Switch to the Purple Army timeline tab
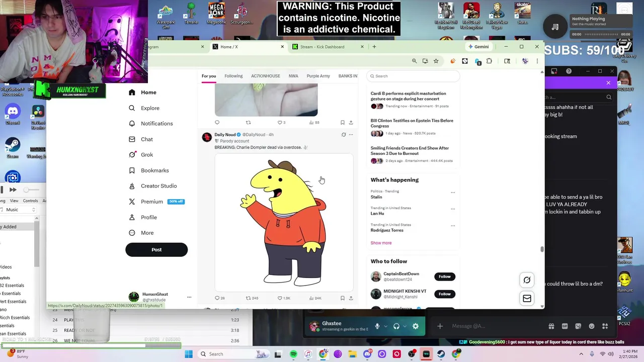Screen dimensions: 644x362 [x=318, y=76]
